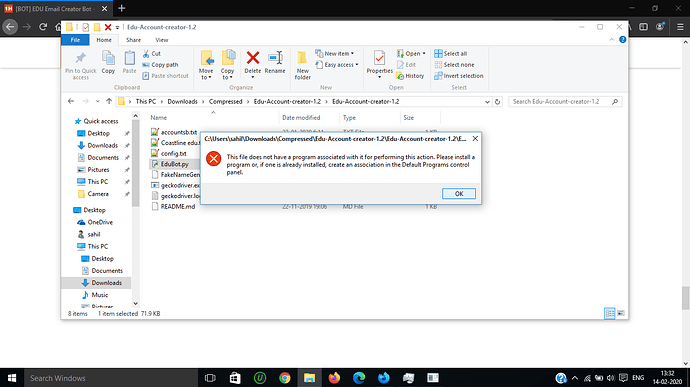The height and width of the screenshot is (387, 690).
Task: Go back in Explorer navigation
Action: pos(71,101)
